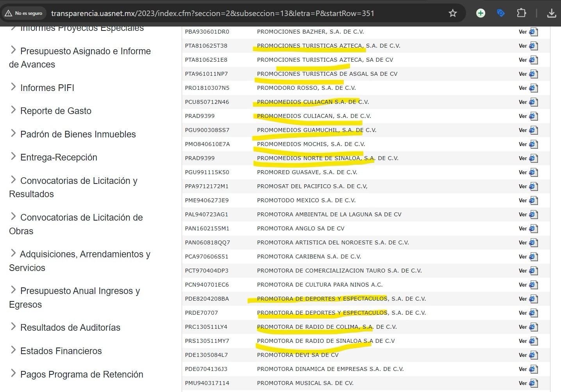Click the 'No es seguro' warning icon
The height and width of the screenshot is (392, 561).
9,12
